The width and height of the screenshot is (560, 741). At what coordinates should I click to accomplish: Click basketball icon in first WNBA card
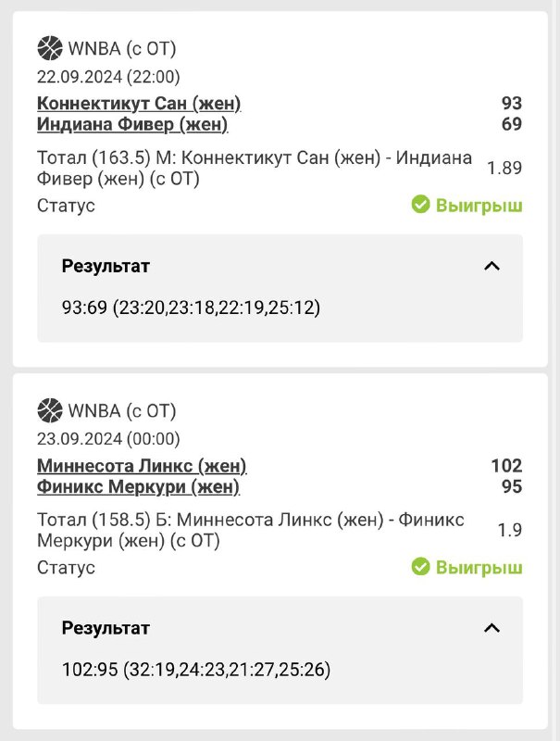click(49, 47)
